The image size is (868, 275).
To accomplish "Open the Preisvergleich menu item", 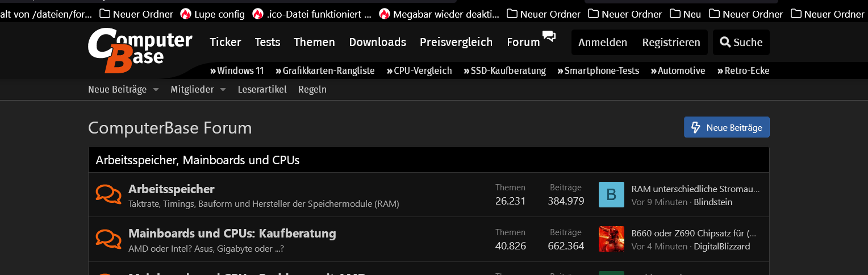I will (x=456, y=42).
